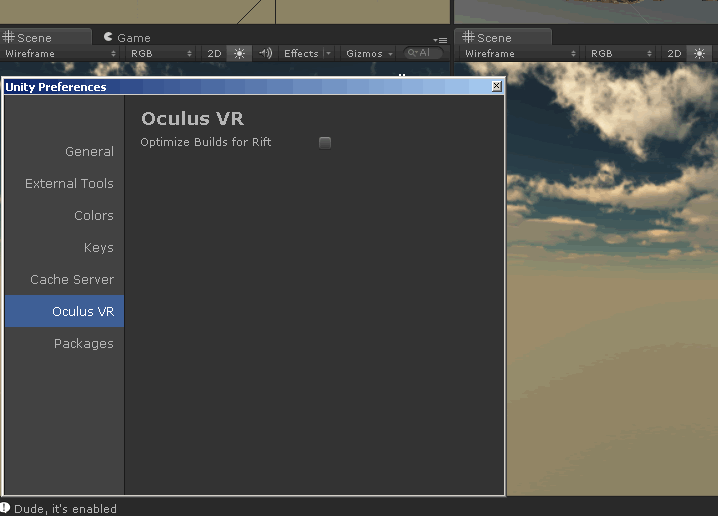Open the Scene panel options menu icon
This screenshot has width=718, height=516.
(x=440, y=40)
